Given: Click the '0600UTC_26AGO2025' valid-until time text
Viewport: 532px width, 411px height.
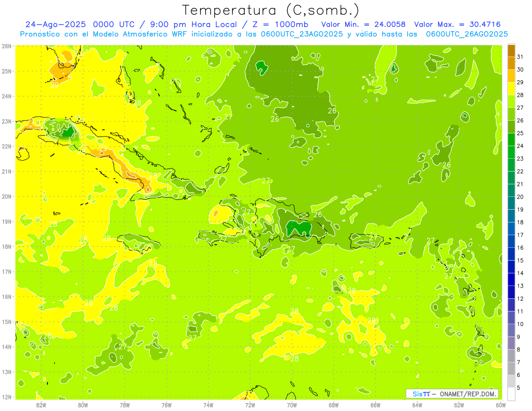Looking at the screenshot, I should click(x=467, y=34).
